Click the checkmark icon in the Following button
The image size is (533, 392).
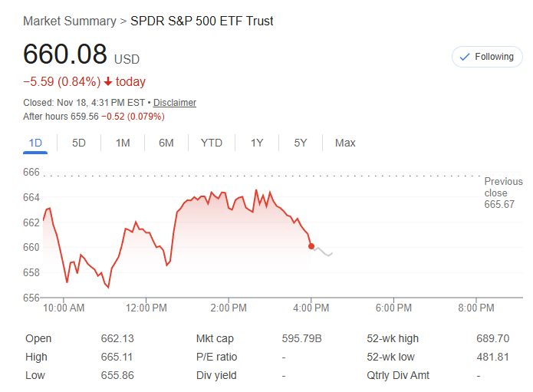(x=463, y=57)
